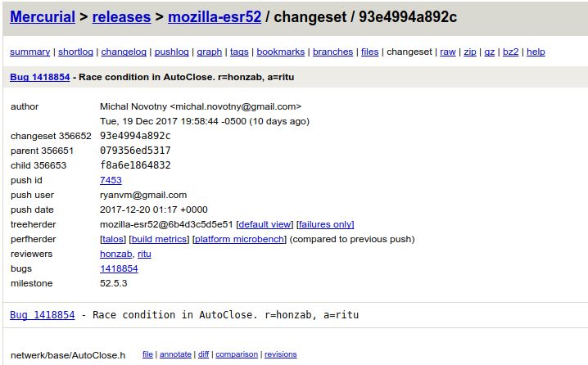Open the pushlog navigation item
588x365 pixels.
(171, 52)
